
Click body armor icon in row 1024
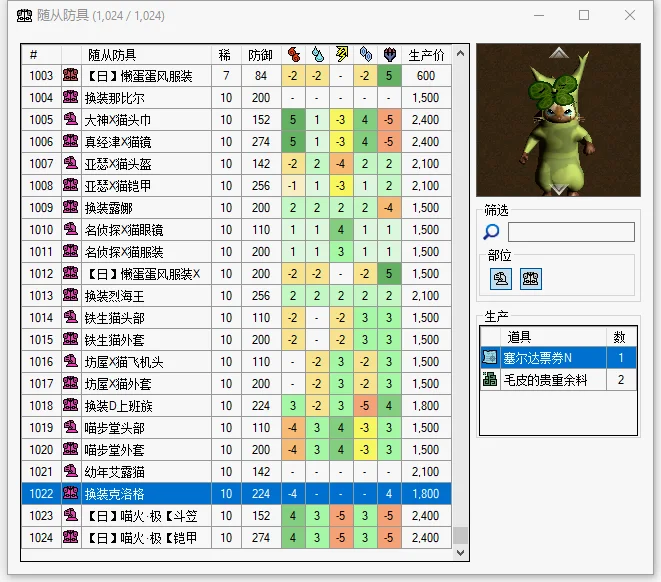point(71,537)
